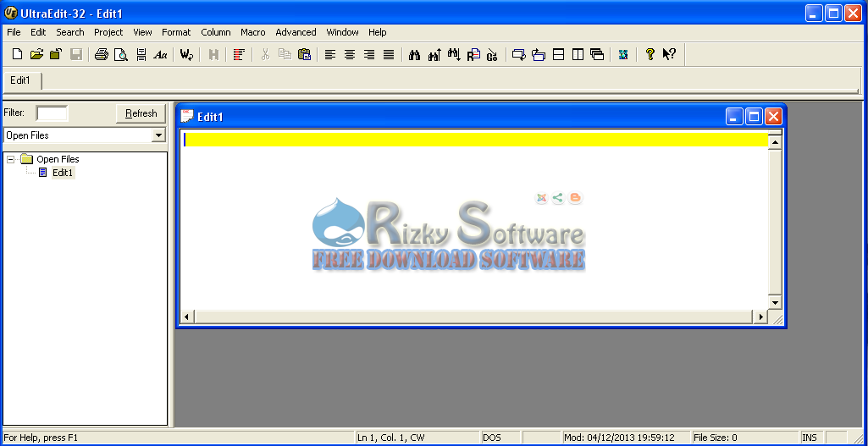Click the Hex edit H icon
The height and width of the screenshot is (446, 868).
213,54
